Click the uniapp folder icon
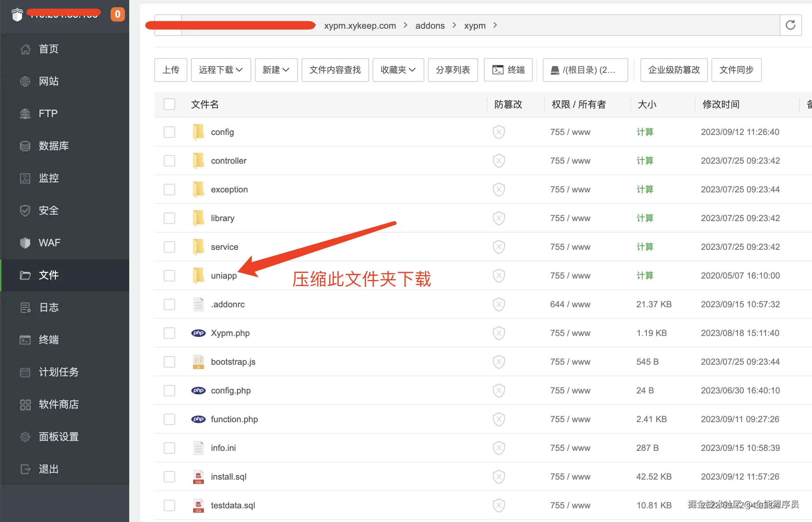Image resolution: width=812 pixels, height=522 pixels. click(198, 275)
